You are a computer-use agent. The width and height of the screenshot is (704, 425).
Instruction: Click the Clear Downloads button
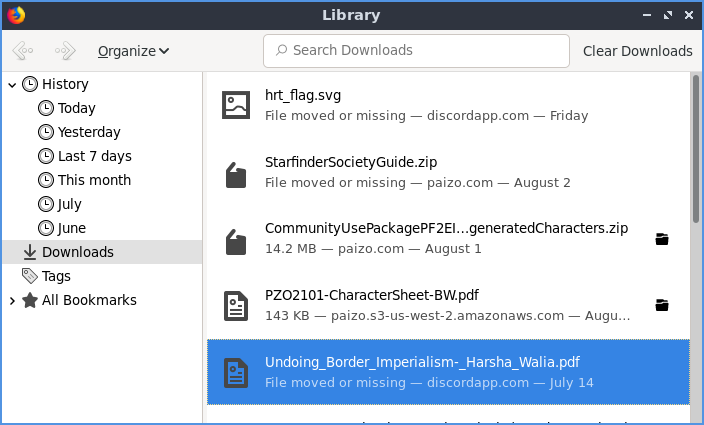637,51
